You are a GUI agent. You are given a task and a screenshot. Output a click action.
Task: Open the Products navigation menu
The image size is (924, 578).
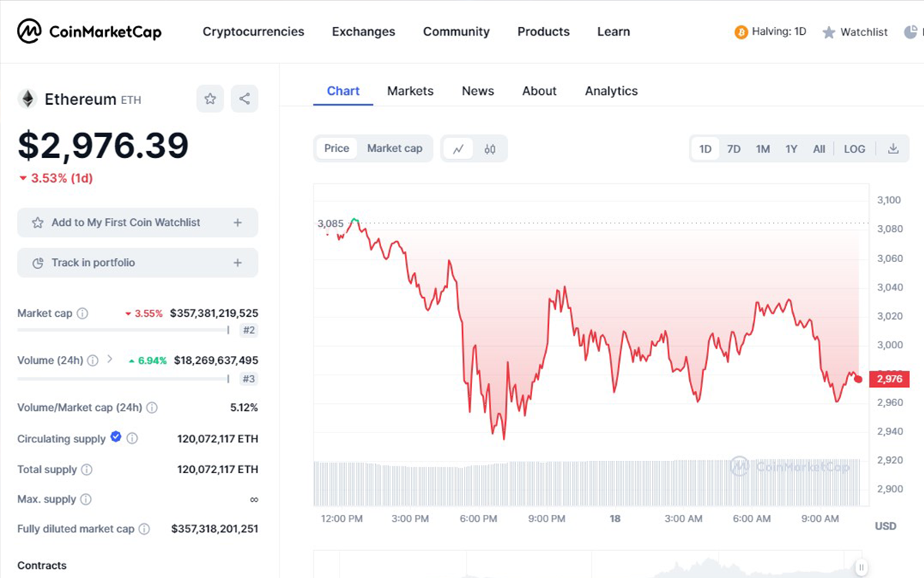pyautogui.click(x=543, y=32)
